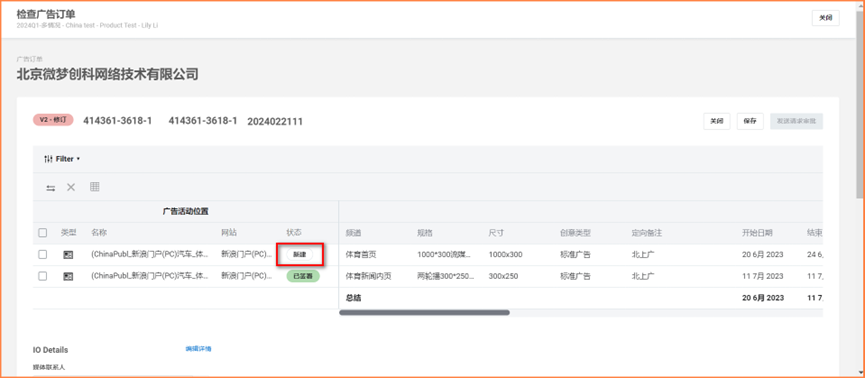Click the 规格 column header
The height and width of the screenshot is (378, 865).
pos(425,233)
